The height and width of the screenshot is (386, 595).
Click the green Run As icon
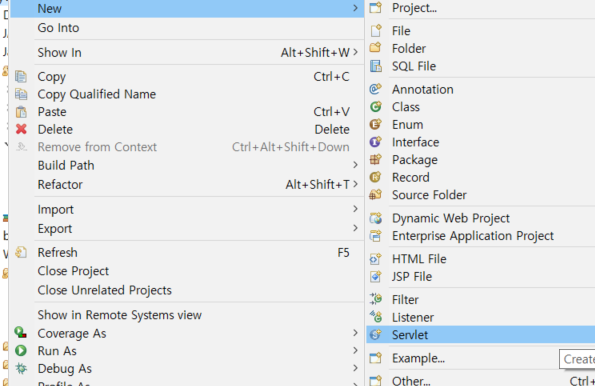coord(21,350)
